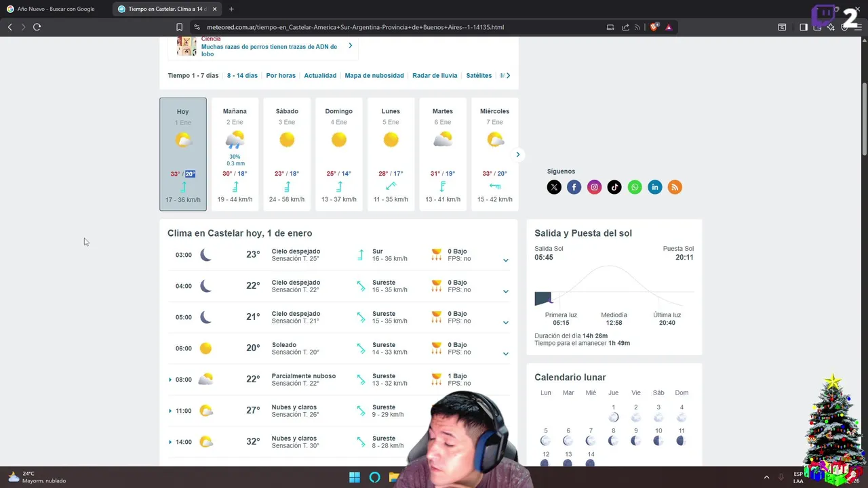Open Meteored's LinkedIn icon

pyautogui.click(x=655, y=187)
